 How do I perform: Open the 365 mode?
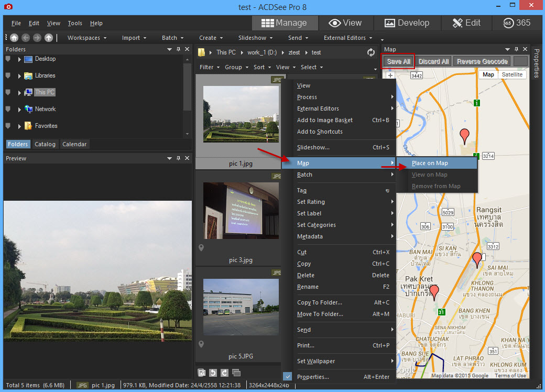coord(517,23)
